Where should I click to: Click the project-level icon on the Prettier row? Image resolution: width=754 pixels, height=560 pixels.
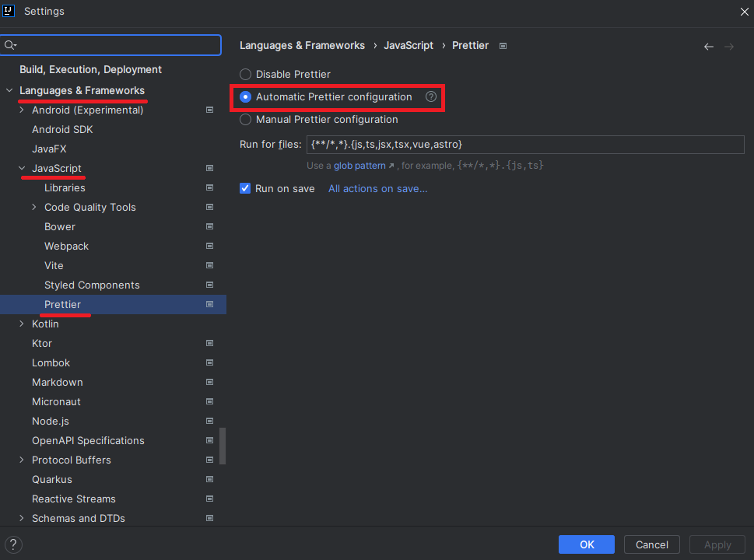[209, 305]
